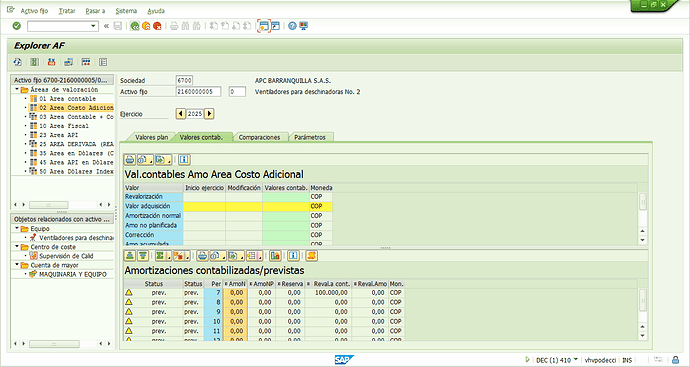Click the info icon in Amortizaciones toolbar
Screen dimensions: 690x367
click(x=294, y=256)
